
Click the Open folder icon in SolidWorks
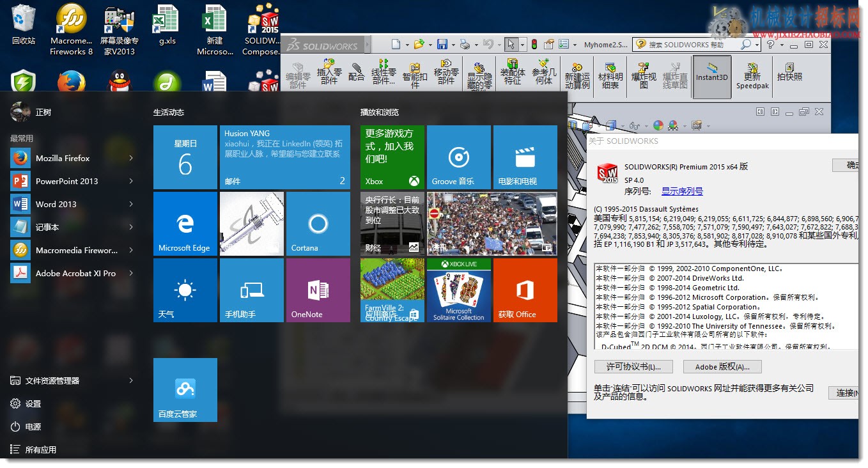[x=418, y=44]
